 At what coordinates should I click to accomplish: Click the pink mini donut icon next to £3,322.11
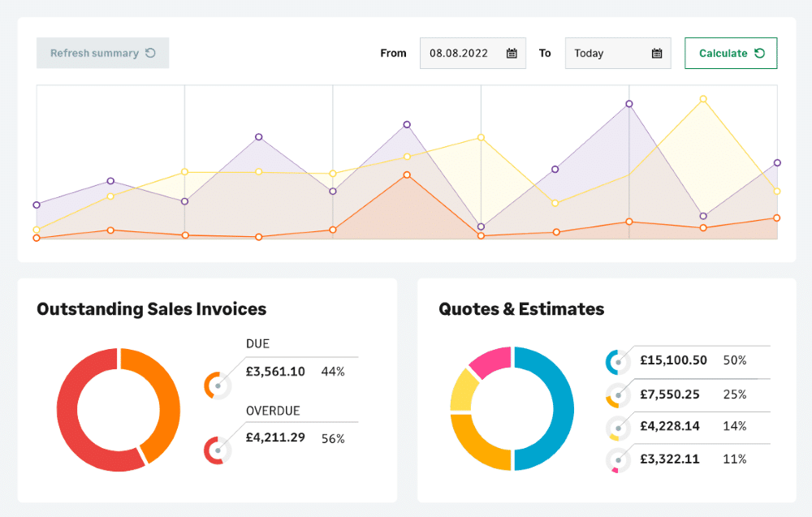[618, 461]
